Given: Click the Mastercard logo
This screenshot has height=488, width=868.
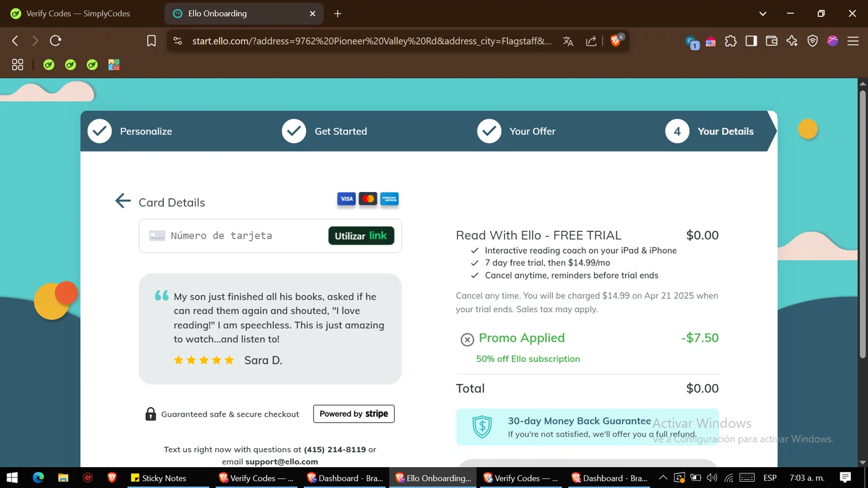Looking at the screenshot, I should coord(368,199).
